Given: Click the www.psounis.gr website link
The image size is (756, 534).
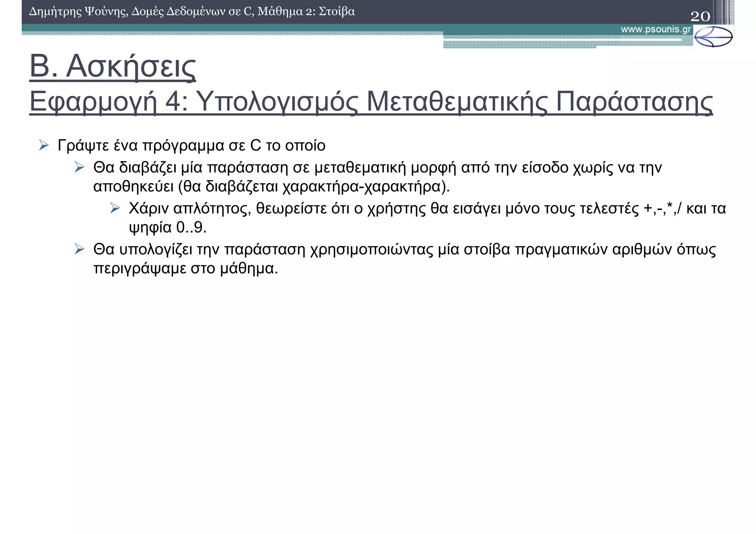Looking at the screenshot, I should click(x=656, y=30).
